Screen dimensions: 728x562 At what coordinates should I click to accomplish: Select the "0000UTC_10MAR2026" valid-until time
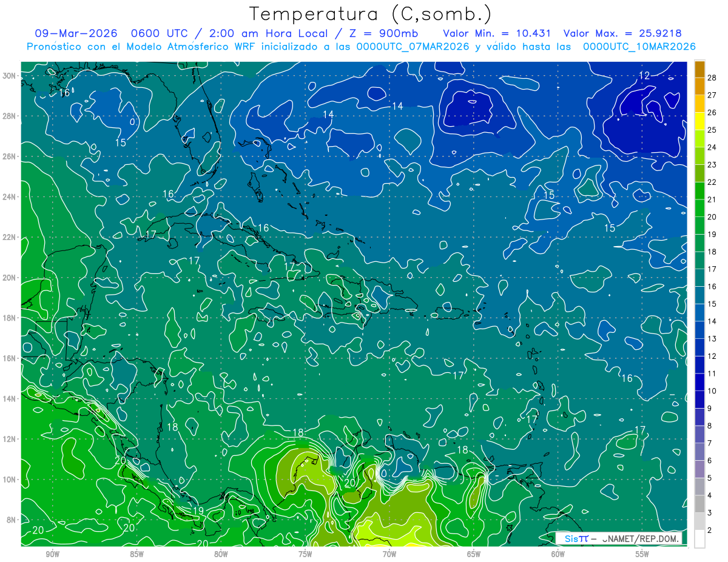(x=638, y=47)
